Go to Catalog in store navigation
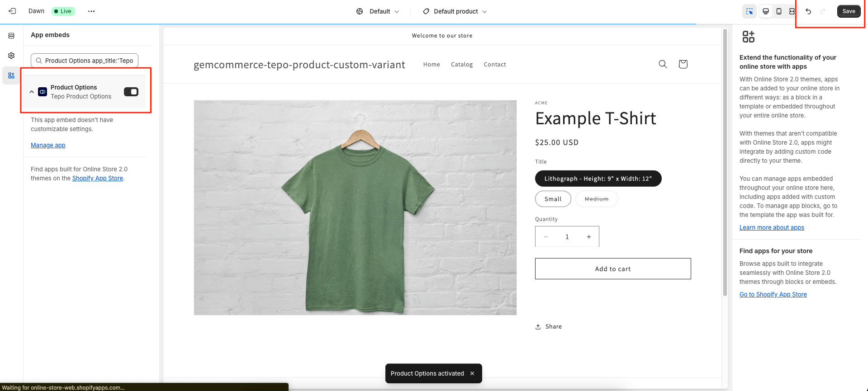The width and height of the screenshot is (868, 391). pos(462,65)
